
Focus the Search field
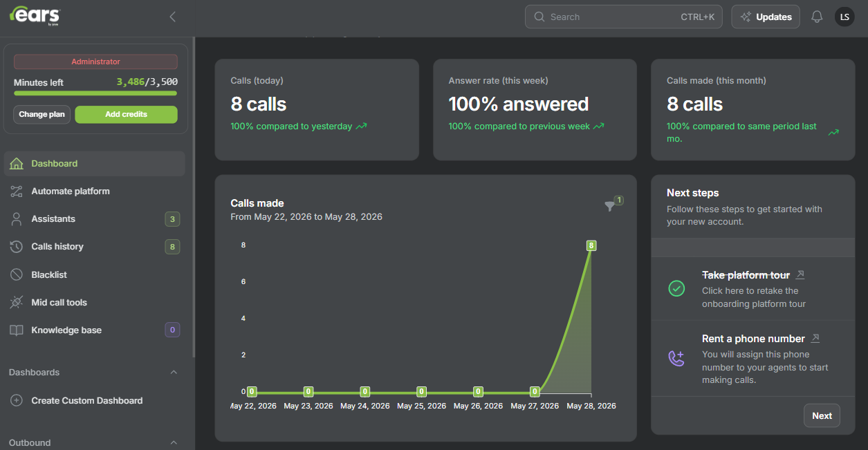pyautogui.click(x=624, y=17)
